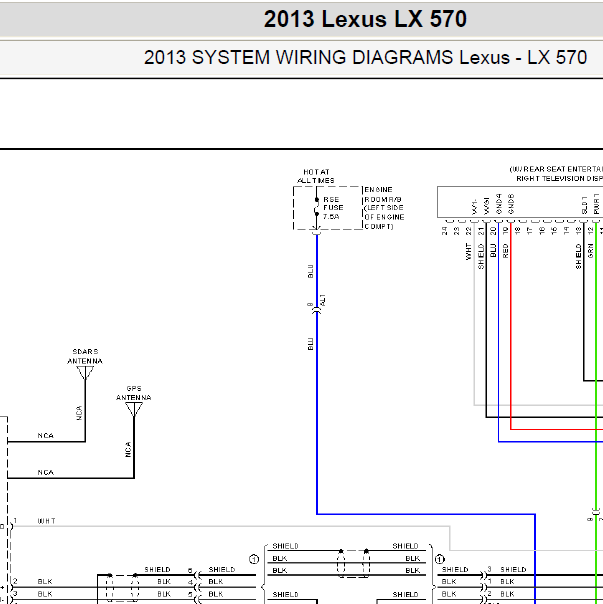Click the 'PWR1' terminal label
This screenshot has width=603, height=604.
596,204
